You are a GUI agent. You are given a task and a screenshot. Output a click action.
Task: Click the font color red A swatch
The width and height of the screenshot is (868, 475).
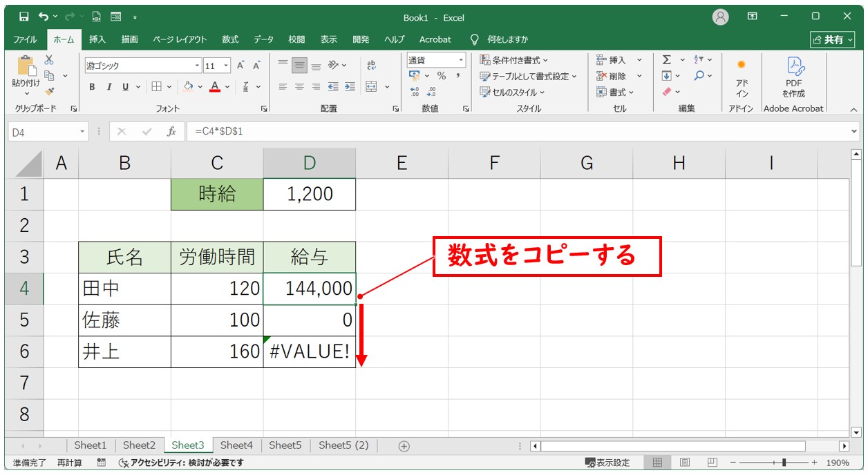click(215, 87)
